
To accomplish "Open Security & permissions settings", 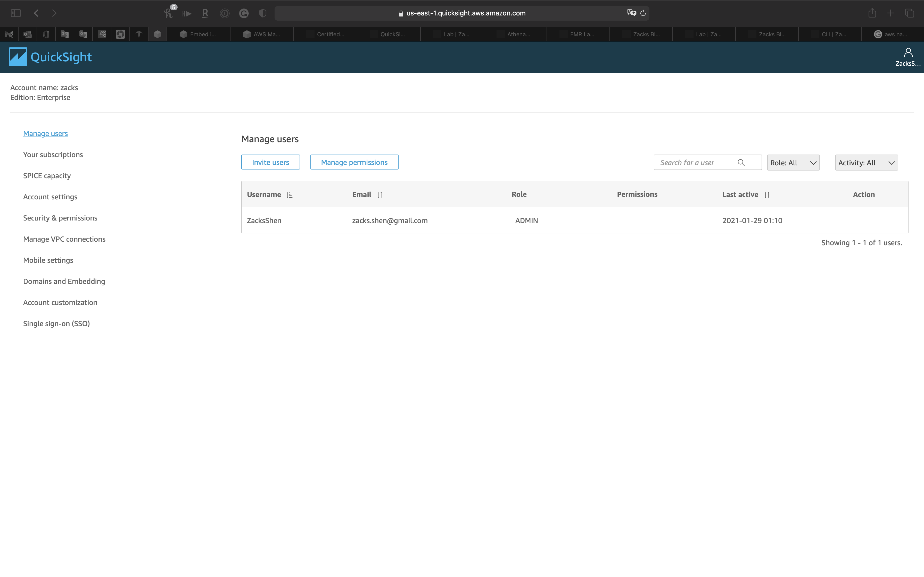I will 60,218.
